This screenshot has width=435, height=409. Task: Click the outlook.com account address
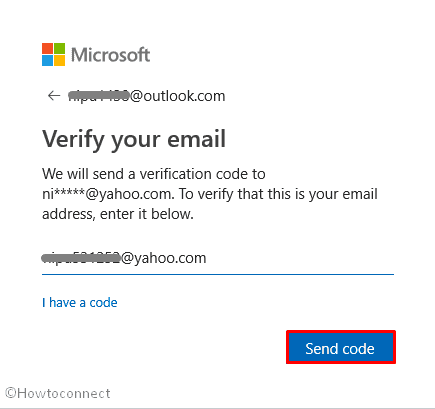pos(147,96)
